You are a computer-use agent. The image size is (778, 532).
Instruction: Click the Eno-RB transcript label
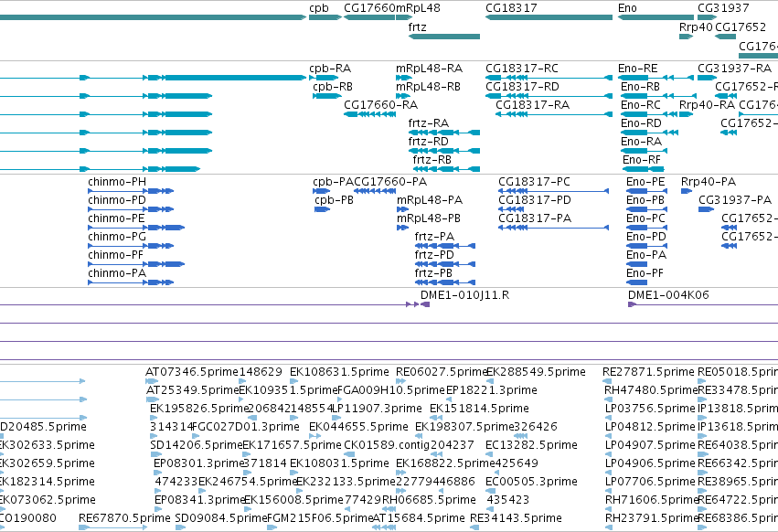pos(640,86)
